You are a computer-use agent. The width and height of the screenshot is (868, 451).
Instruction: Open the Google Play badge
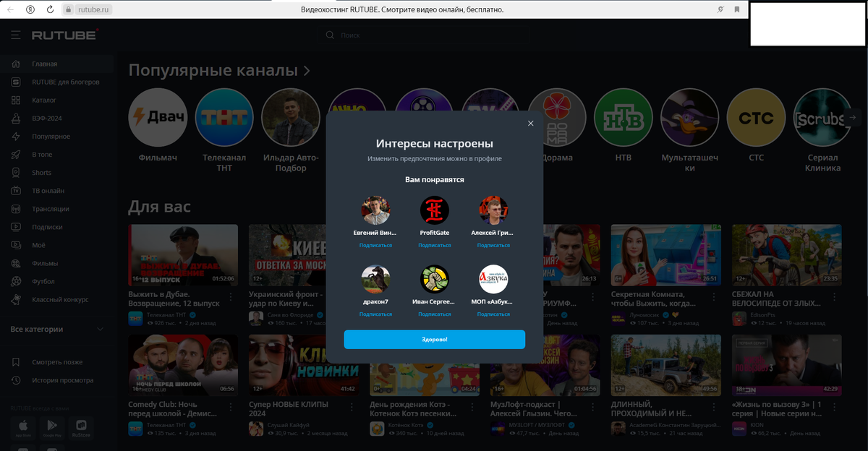51,428
